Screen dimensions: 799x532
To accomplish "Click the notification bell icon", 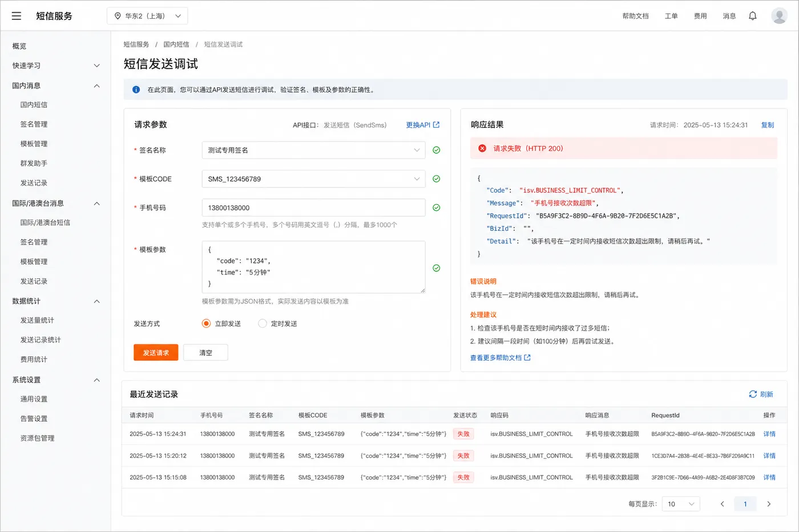I will tap(753, 16).
